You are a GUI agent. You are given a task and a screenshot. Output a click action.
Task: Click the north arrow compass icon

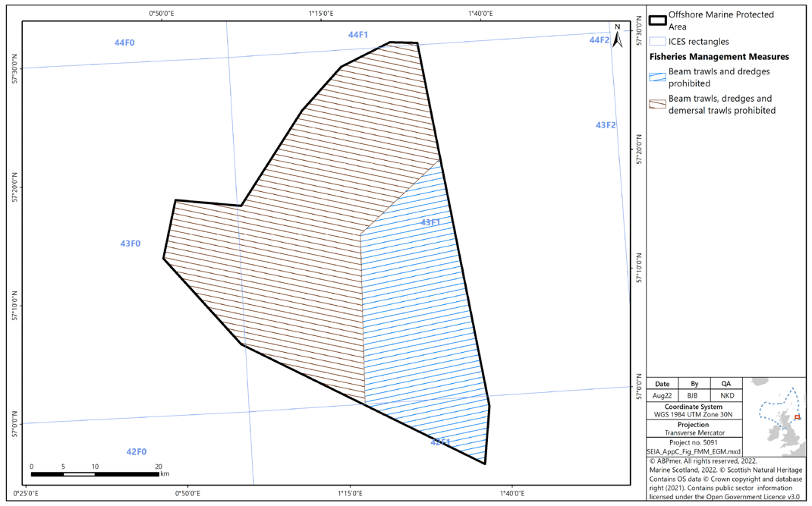[x=617, y=36]
